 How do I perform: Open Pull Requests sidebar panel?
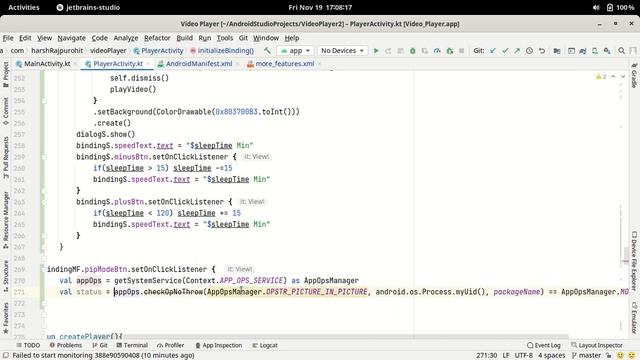click(x=6, y=158)
